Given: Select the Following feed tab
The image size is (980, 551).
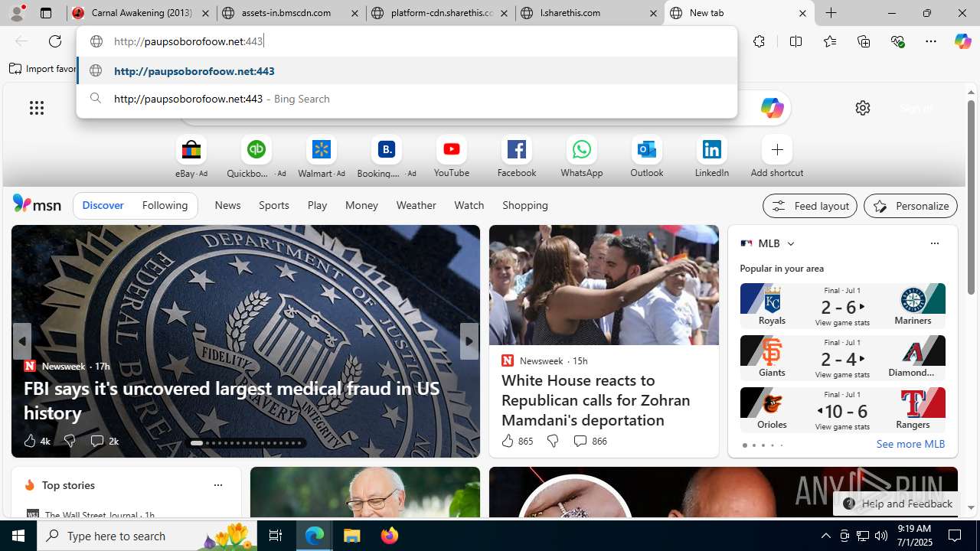Looking at the screenshot, I should tap(165, 205).
